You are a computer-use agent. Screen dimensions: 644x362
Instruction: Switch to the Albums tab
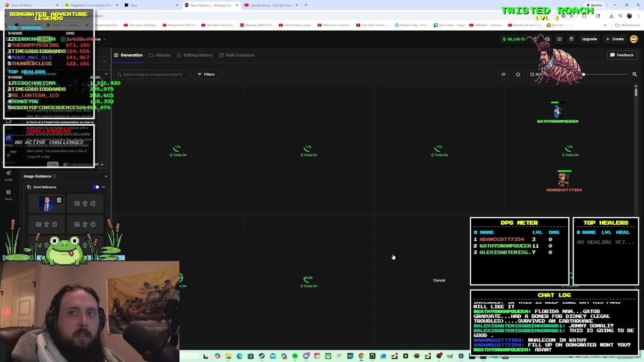[x=160, y=55]
